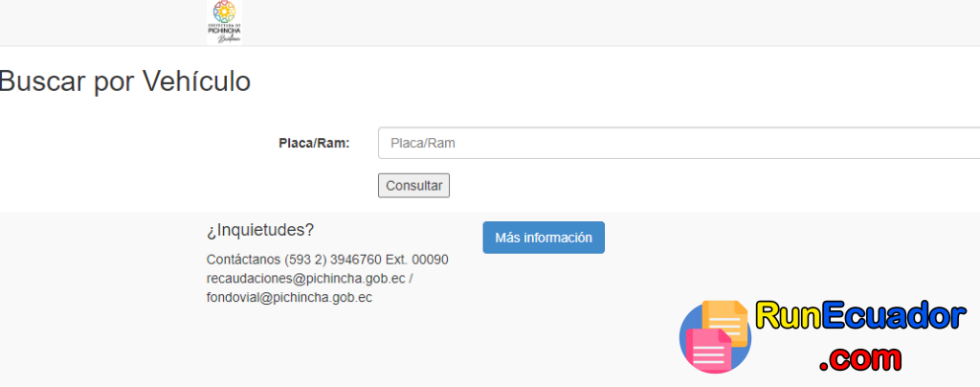Click the Ext. 00090 extension text
The image size is (980, 387).
(x=417, y=260)
